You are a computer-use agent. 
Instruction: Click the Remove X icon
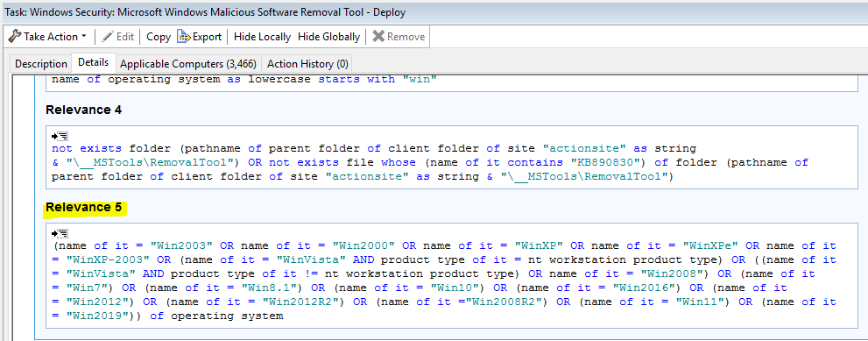(378, 37)
